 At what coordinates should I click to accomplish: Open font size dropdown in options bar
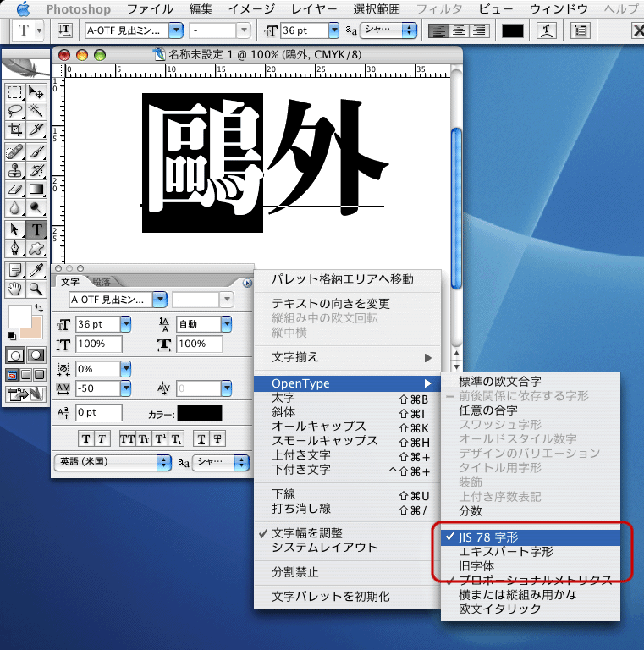tap(333, 30)
